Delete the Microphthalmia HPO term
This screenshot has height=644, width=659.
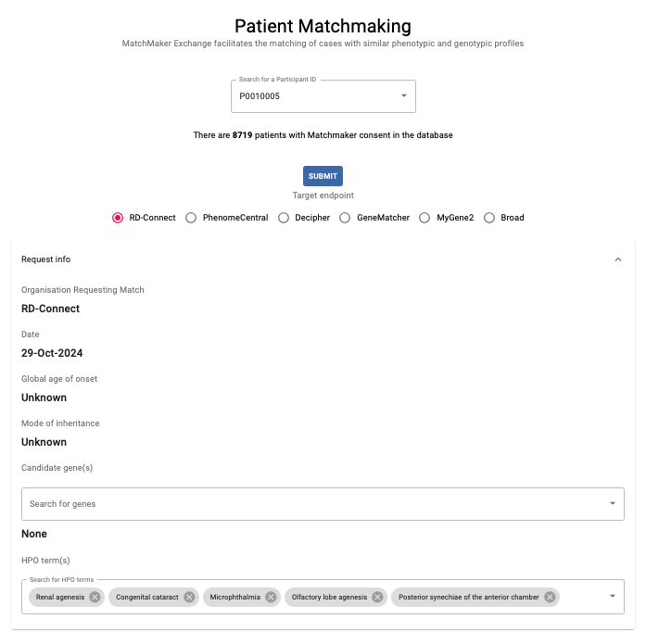[271, 598]
